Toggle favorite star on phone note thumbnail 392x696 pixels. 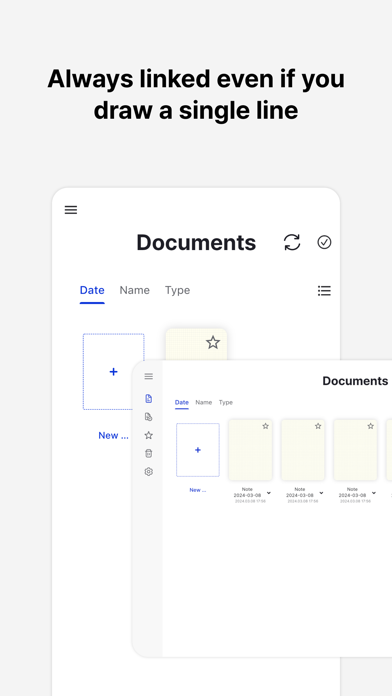pyautogui.click(x=213, y=342)
